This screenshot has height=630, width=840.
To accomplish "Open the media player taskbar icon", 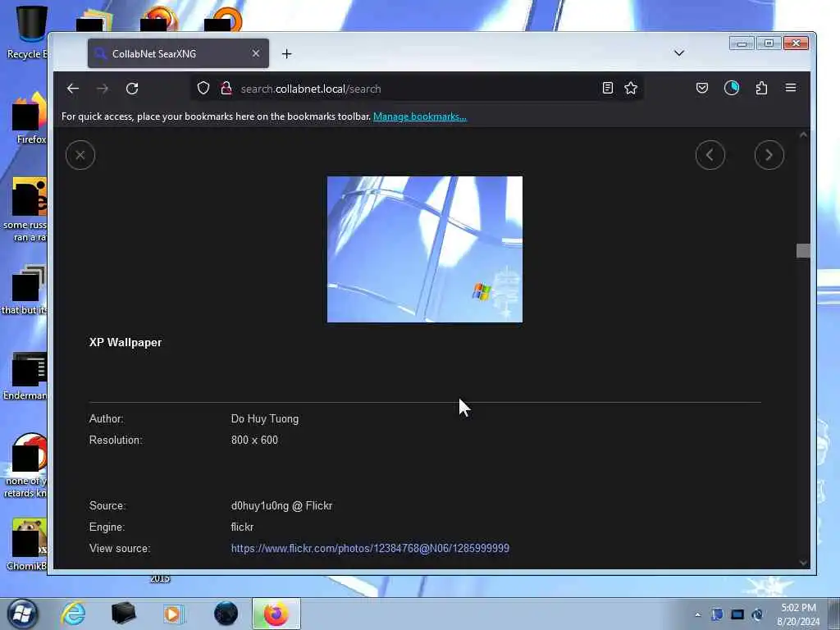I will (174, 614).
